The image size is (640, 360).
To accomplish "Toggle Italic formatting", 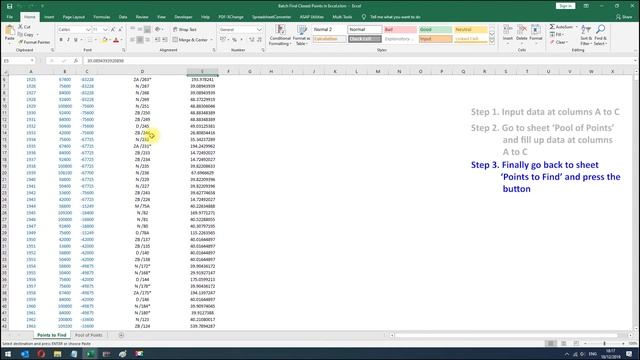I will click(x=68, y=40).
